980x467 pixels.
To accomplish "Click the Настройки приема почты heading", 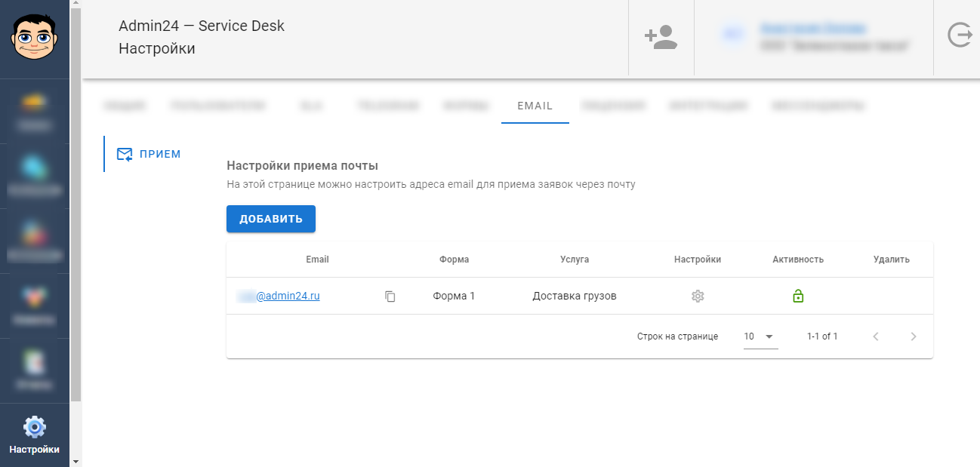I will click(303, 165).
